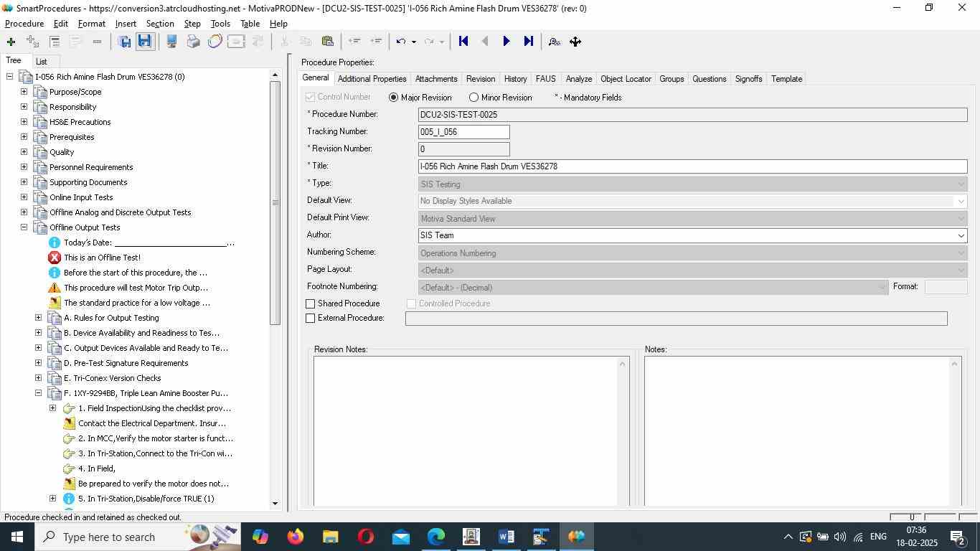Screen dimensions: 980x551
Task: Open Firefox from the taskbar
Action: point(295,537)
